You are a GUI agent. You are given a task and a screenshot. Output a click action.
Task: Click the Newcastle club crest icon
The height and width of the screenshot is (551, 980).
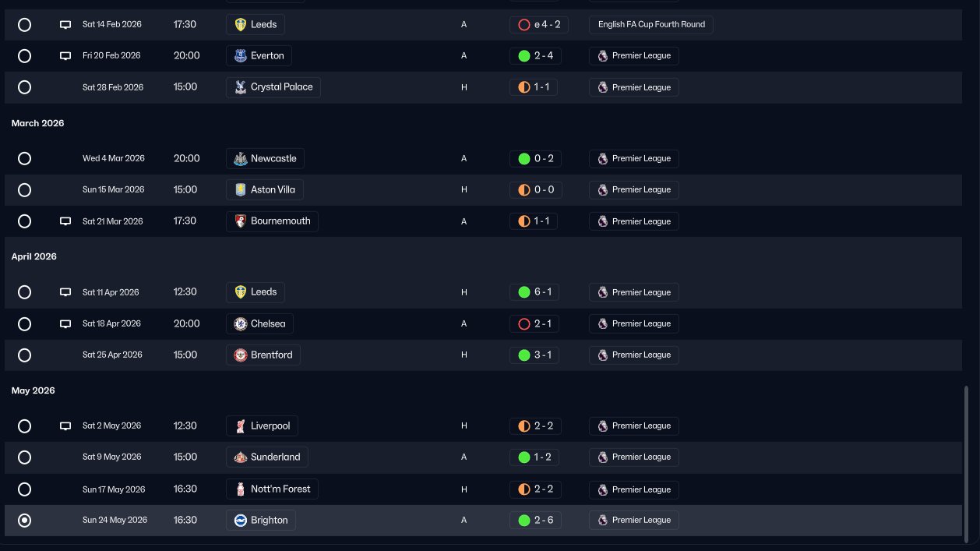pos(241,159)
